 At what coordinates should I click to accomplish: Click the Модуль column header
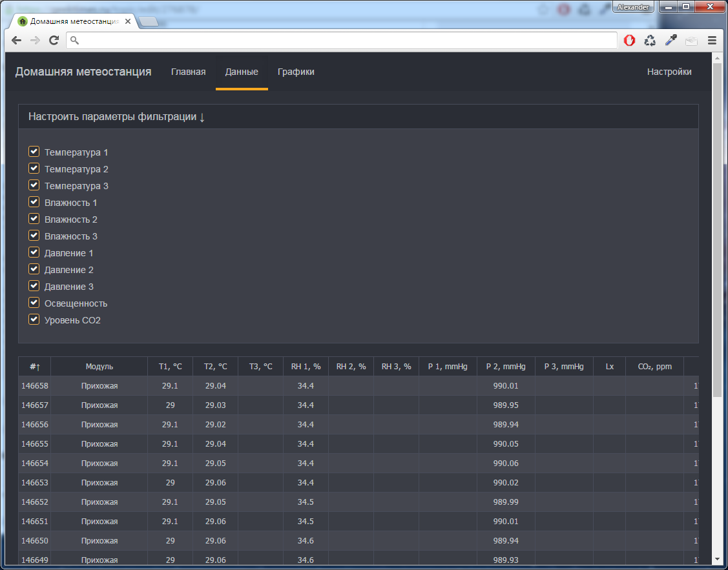click(x=99, y=367)
